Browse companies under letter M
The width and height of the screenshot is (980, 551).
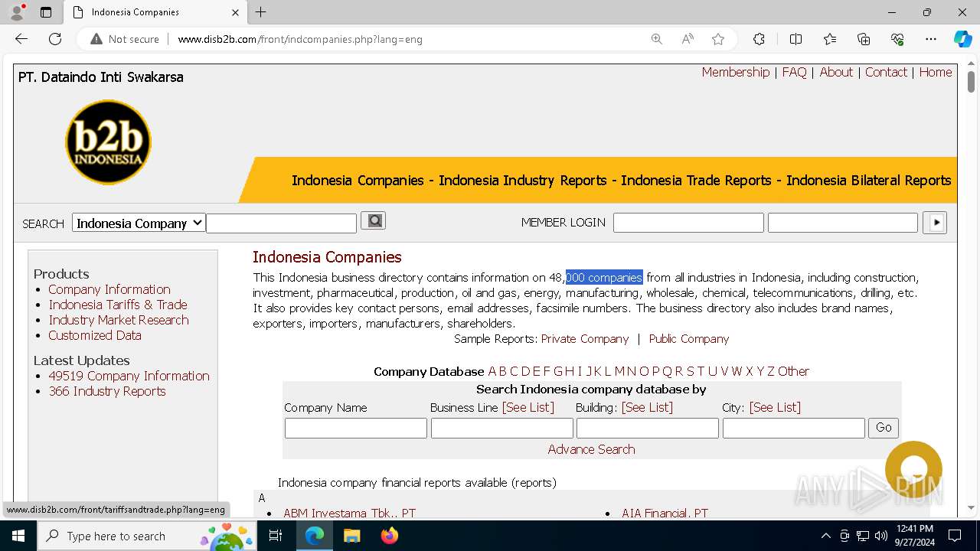[619, 371]
